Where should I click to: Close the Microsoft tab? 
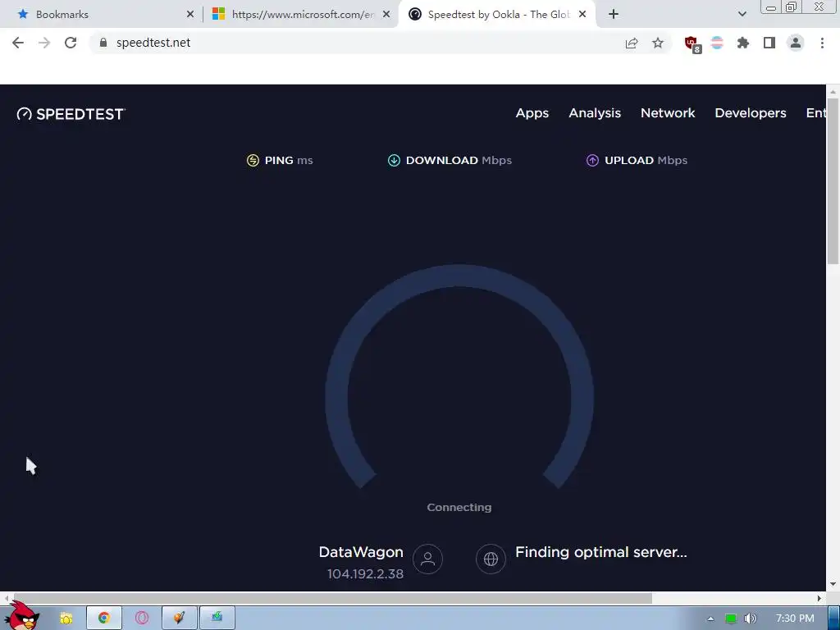[386, 15]
